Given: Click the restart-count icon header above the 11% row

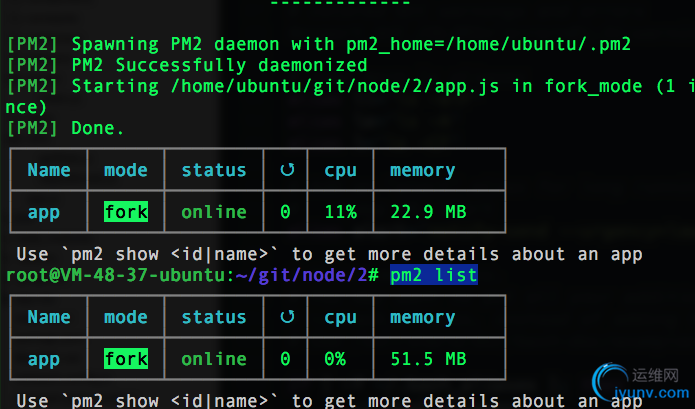Looking at the screenshot, I should [287, 170].
